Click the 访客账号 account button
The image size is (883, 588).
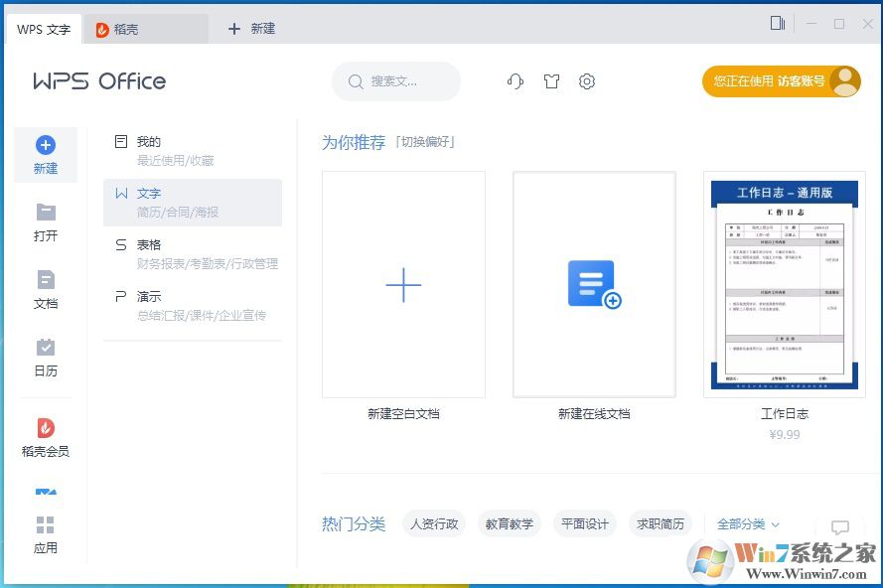[x=781, y=81]
